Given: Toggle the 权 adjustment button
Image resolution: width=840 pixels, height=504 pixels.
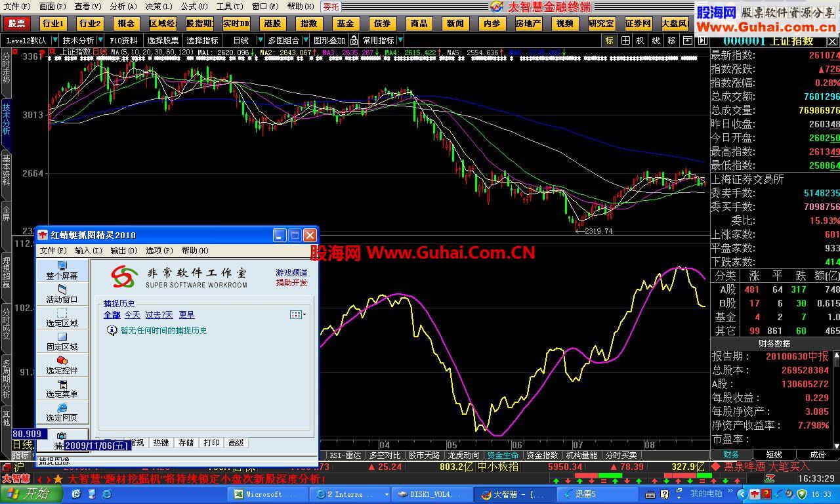Looking at the screenshot, I should click(640, 40).
